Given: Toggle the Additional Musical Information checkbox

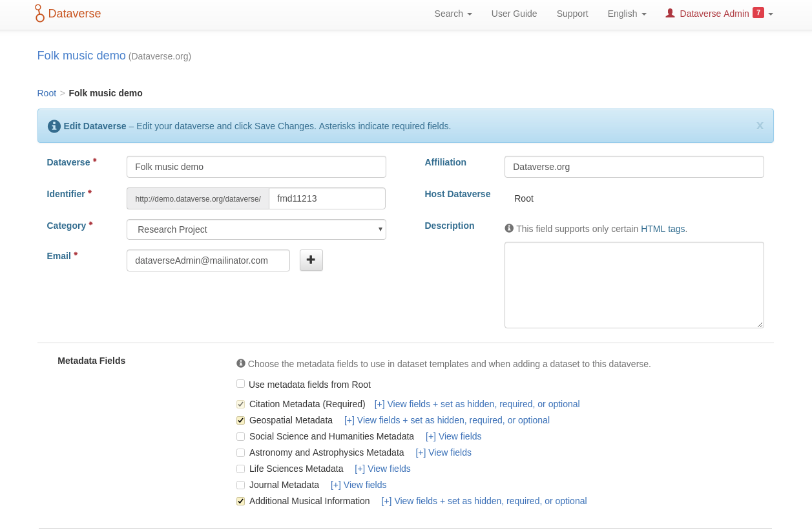Looking at the screenshot, I should coord(241,501).
